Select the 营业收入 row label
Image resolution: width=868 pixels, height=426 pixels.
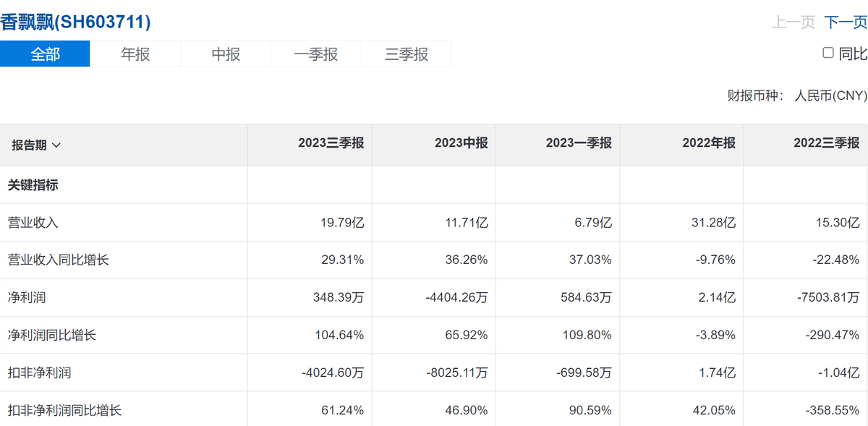pos(33,223)
